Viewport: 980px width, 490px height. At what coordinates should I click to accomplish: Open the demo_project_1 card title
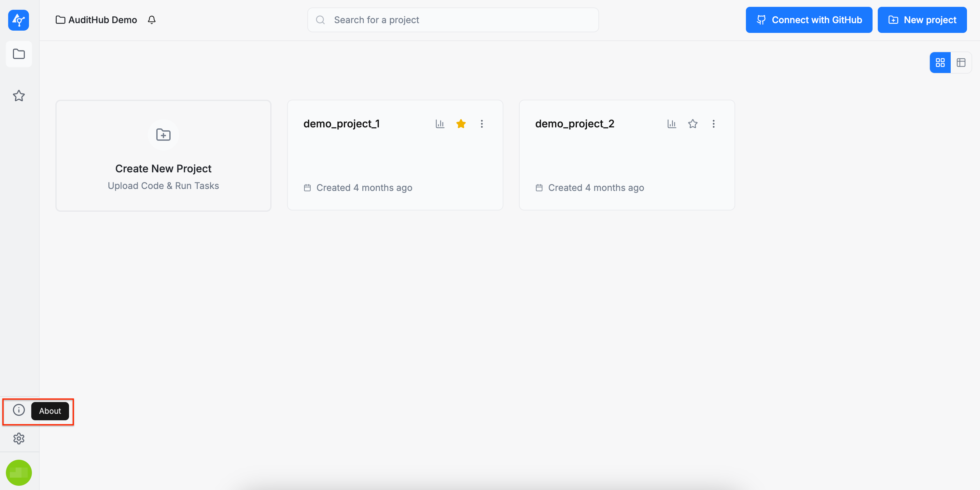point(341,124)
